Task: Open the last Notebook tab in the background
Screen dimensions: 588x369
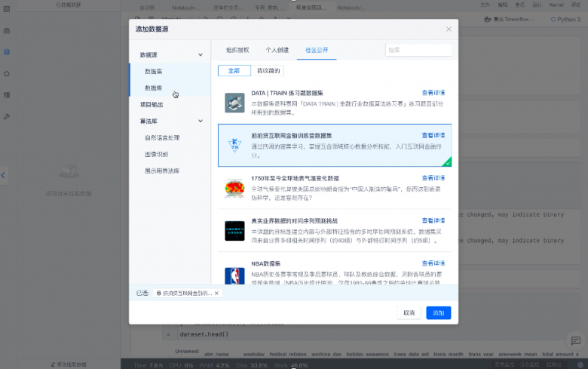Action: coord(351,8)
